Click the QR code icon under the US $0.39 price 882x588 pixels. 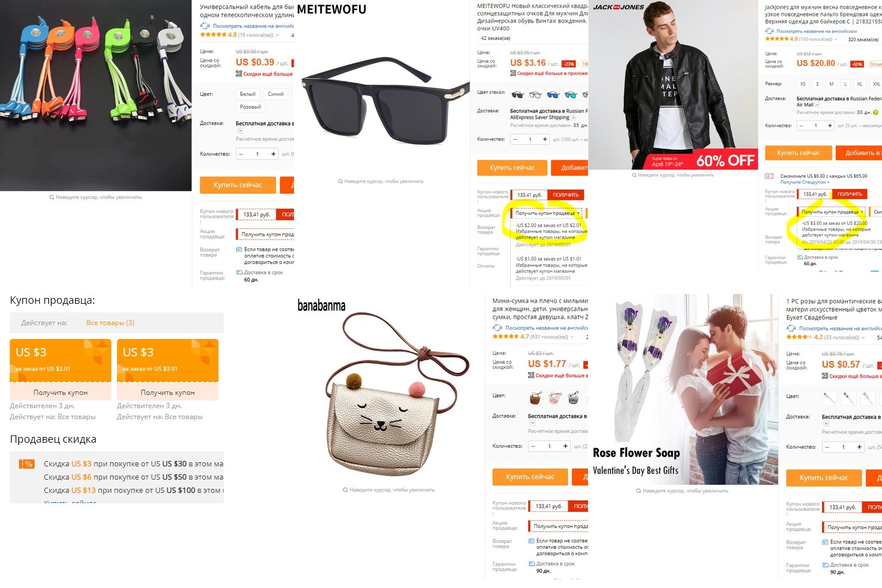tap(239, 74)
